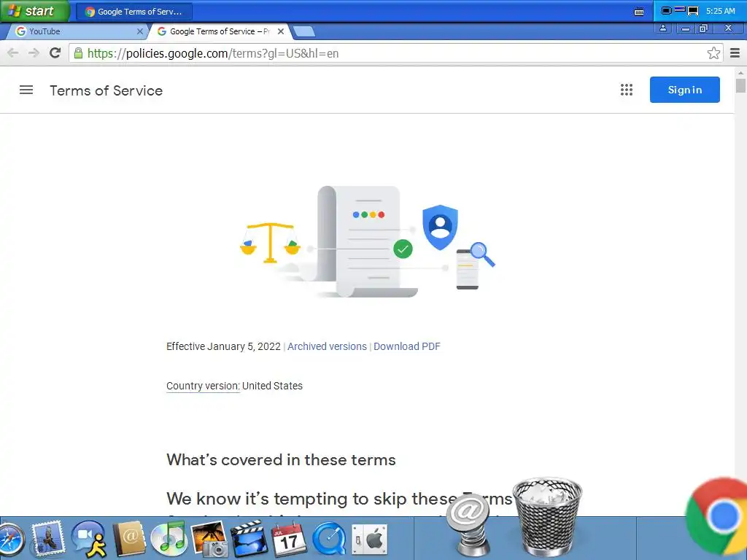
Task: Click 'Effective January 5, 2022' text
Action: coord(223,346)
